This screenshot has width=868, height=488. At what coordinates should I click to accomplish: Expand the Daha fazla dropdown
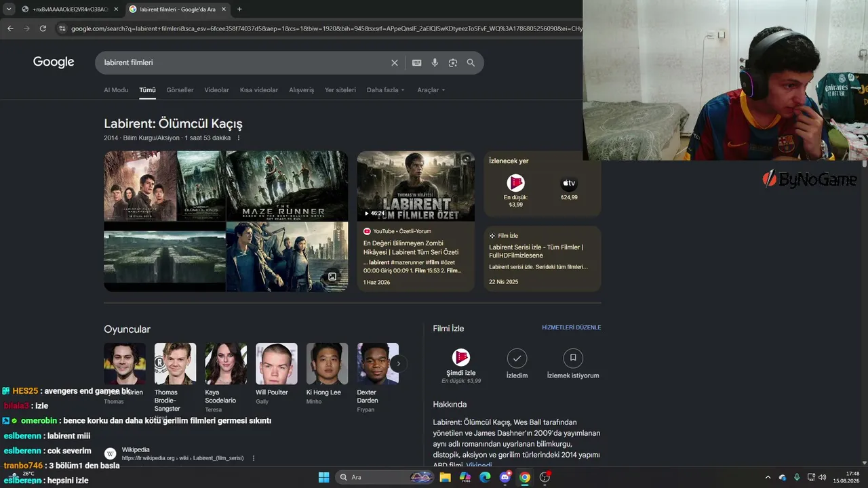point(385,90)
